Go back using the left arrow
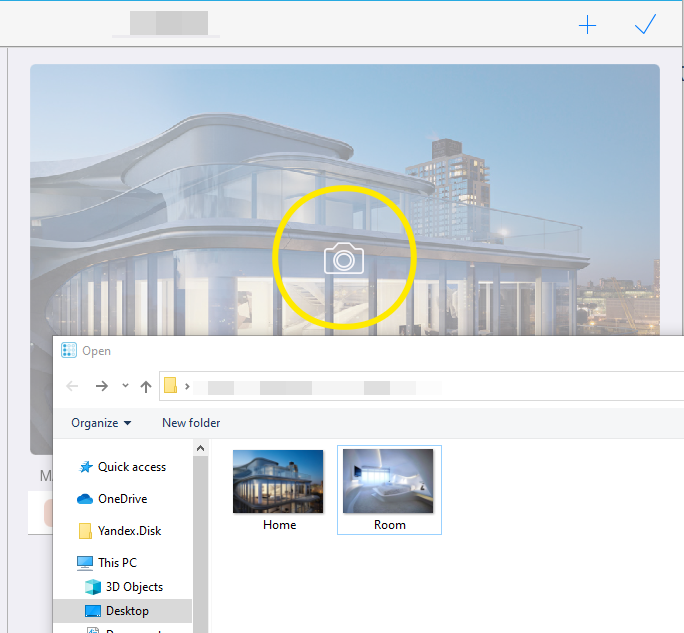This screenshot has height=633, width=684. (72, 386)
